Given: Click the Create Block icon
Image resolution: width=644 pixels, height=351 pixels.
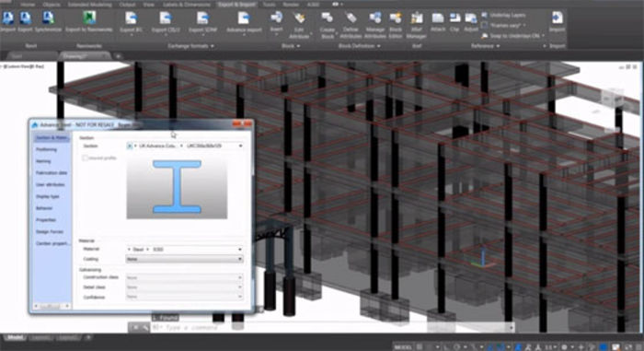Looking at the screenshot, I should (x=327, y=18).
